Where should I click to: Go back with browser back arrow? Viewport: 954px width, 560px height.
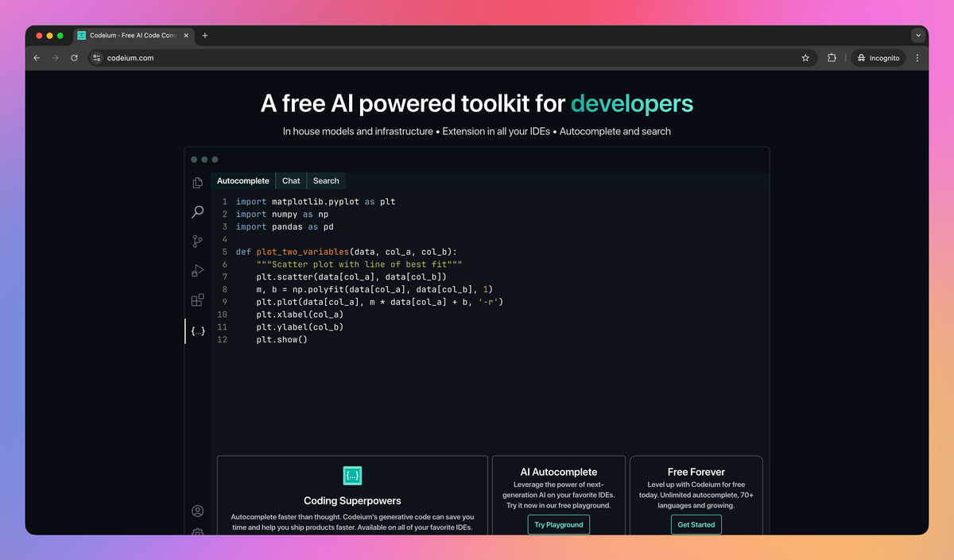37,58
